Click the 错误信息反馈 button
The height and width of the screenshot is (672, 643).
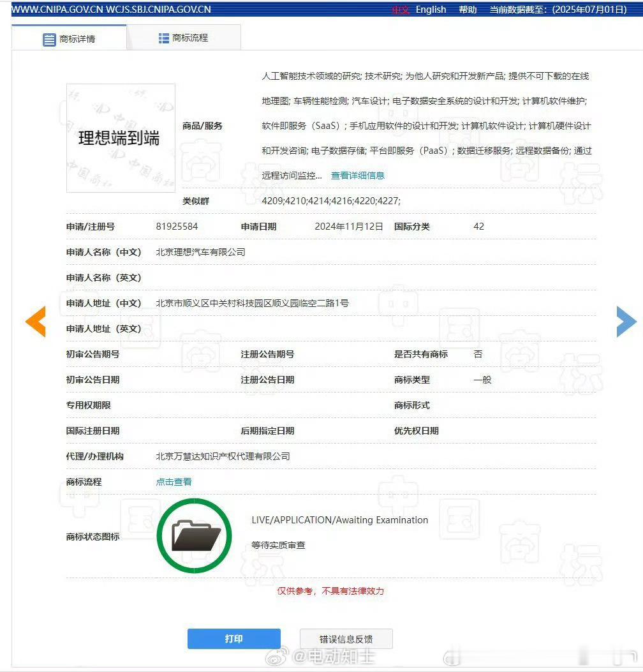(x=346, y=639)
